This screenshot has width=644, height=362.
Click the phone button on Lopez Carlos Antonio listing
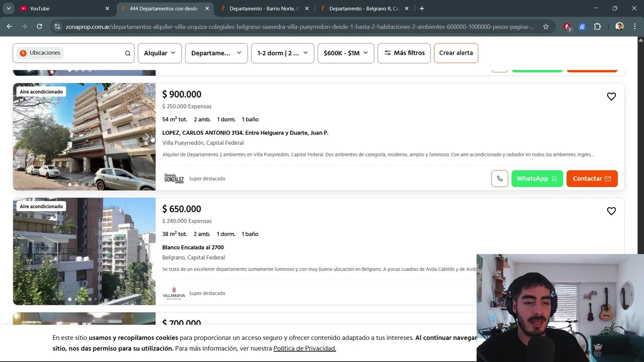pos(500,178)
